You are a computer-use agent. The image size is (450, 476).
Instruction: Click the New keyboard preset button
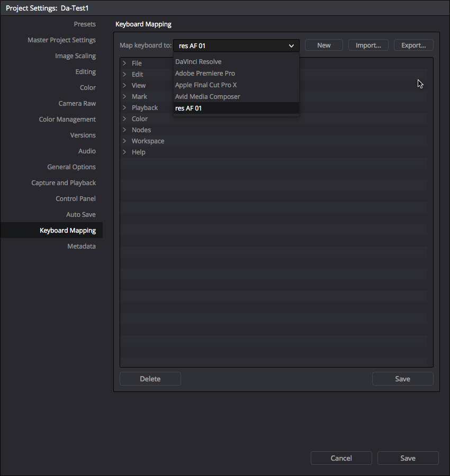tap(323, 45)
